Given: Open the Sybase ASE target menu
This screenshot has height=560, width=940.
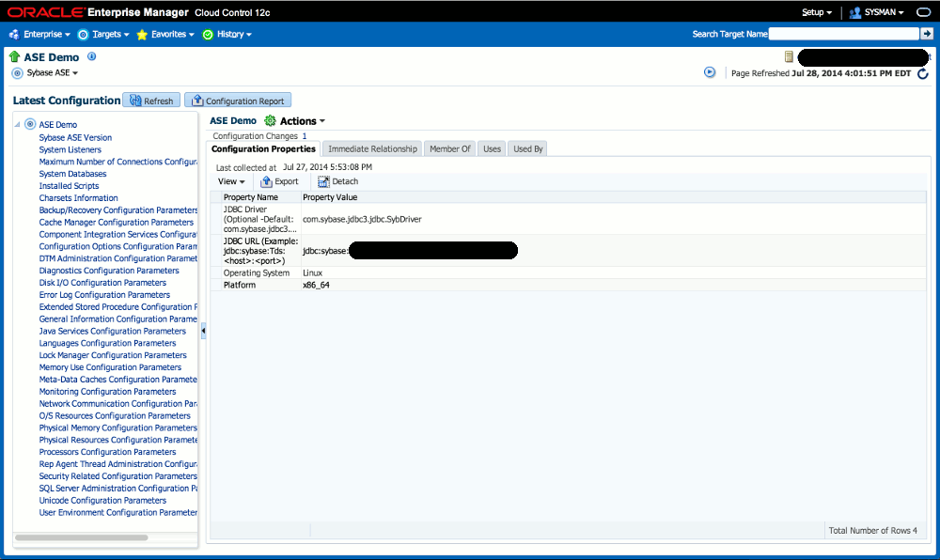Looking at the screenshot, I should click(52, 72).
